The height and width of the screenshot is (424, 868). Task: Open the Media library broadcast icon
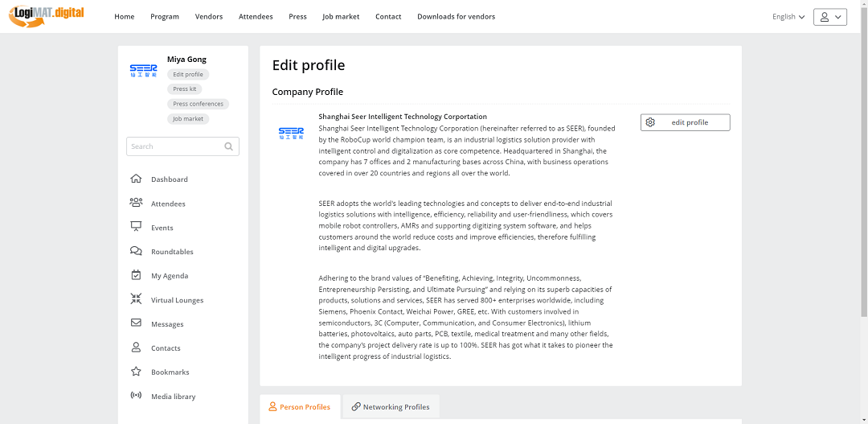136,396
